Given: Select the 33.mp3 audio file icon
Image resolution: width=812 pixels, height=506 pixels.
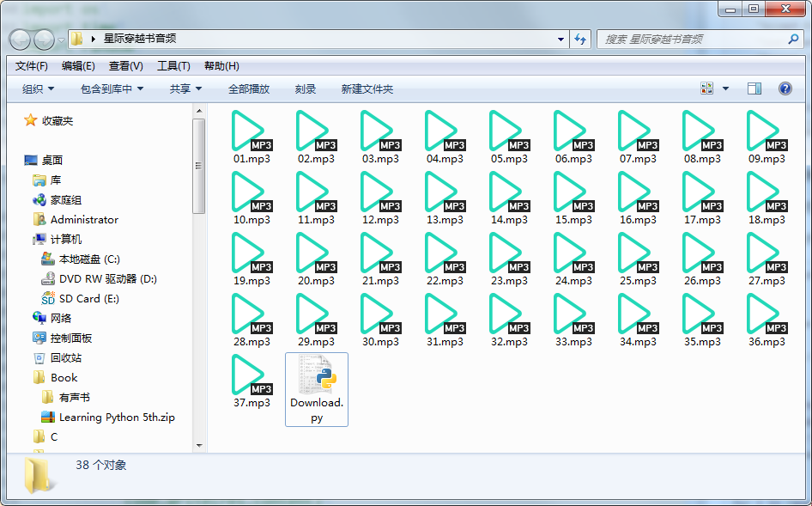Looking at the screenshot, I should tap(573, 314).
